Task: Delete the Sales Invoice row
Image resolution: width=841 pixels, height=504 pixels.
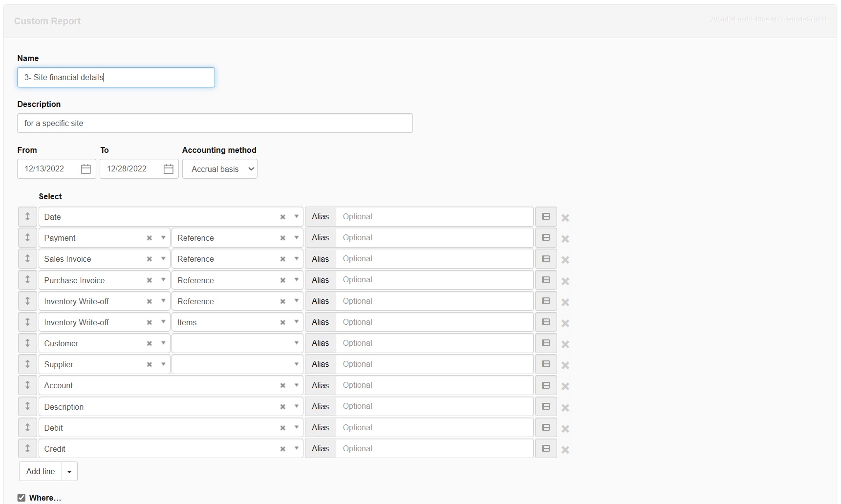Action: 565,260
